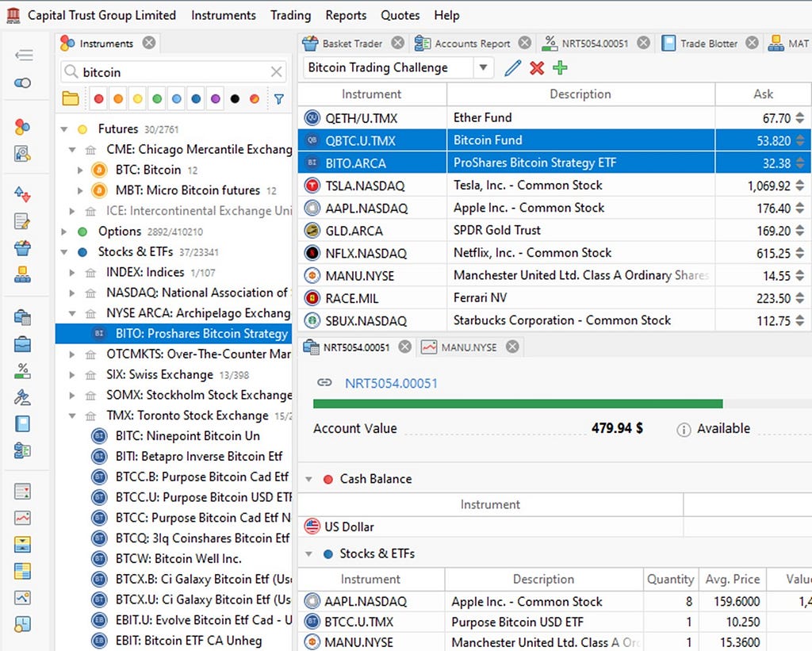Click the funnel filter icon in the Instruments panel

(278, 99)
